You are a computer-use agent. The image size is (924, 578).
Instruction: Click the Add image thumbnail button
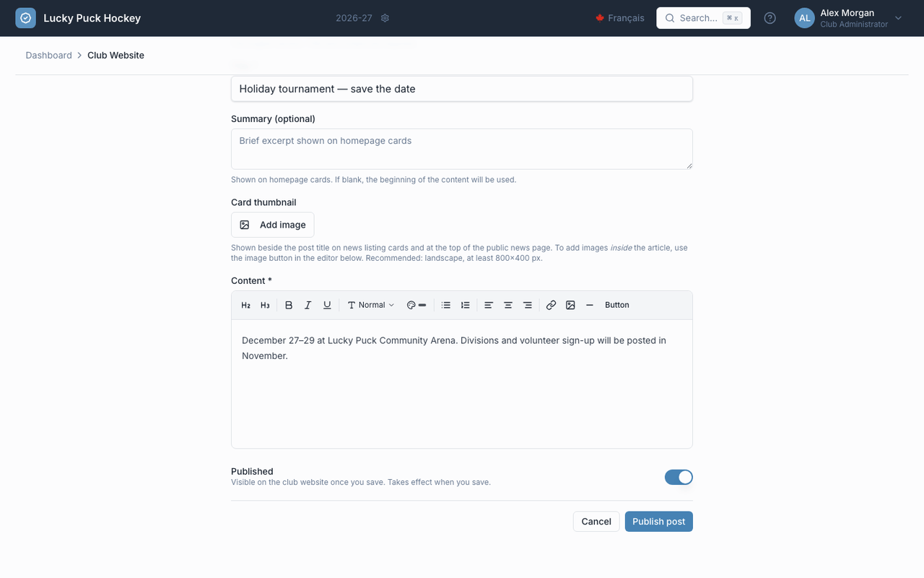pyautogui.click(x=273, y=225)
